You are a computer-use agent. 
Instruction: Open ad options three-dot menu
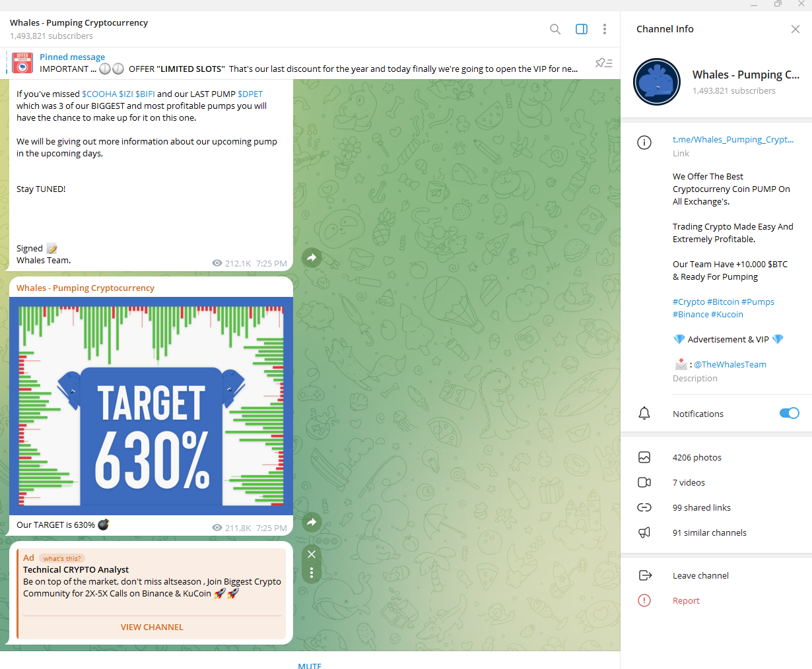(x=312, y=573)
